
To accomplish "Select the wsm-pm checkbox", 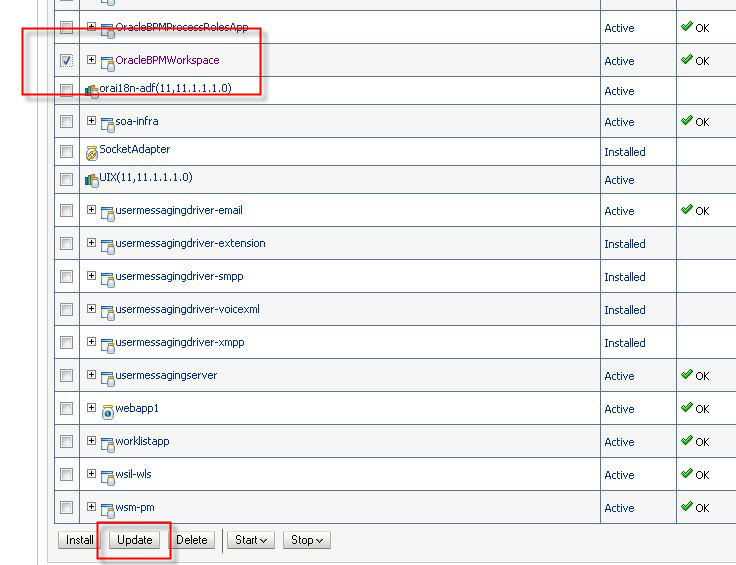I will tap(66, 507).
